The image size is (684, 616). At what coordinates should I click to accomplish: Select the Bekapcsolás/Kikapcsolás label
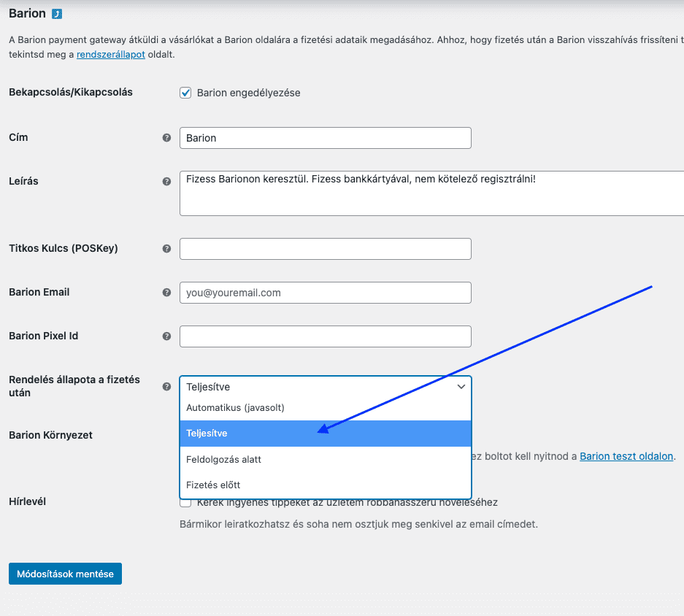71,92
